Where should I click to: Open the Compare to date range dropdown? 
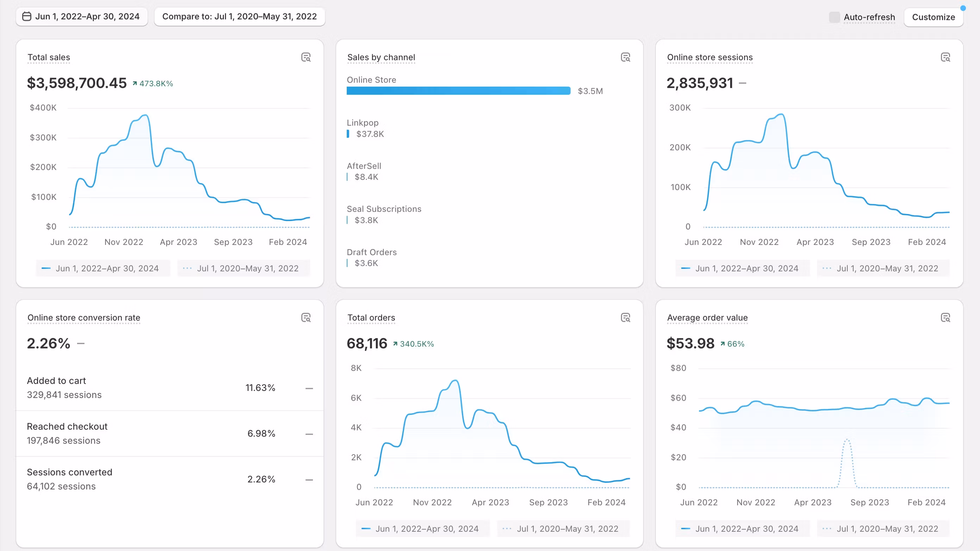[239, 16]
